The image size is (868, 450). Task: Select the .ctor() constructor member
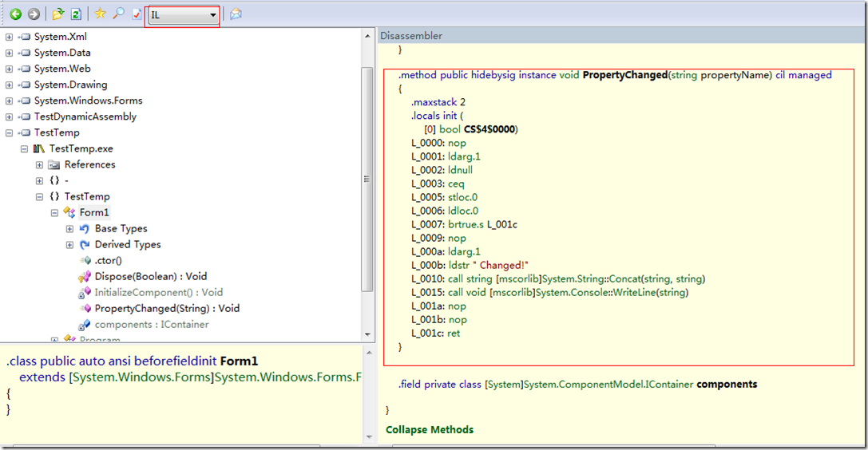coord(108,260)
